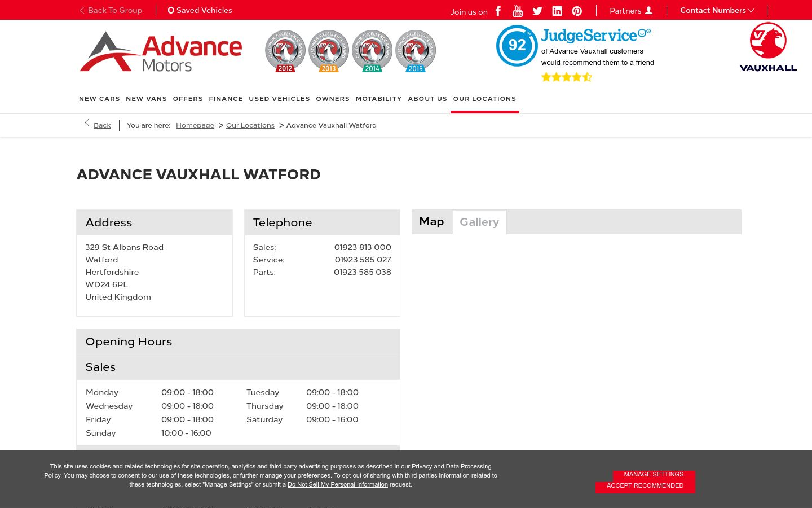This screenshot has height=508, width=812.
Task: Open the Our Locations menu
Action: click(484, 99)
